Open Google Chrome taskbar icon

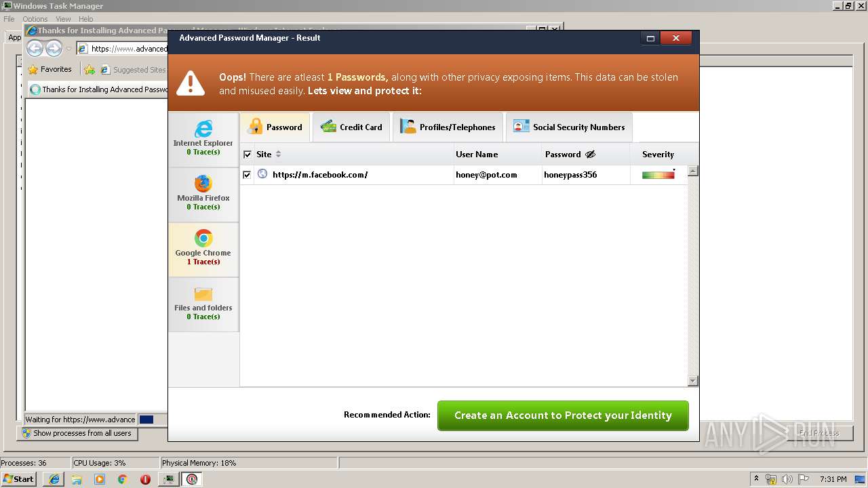click(x=123, y=479)
